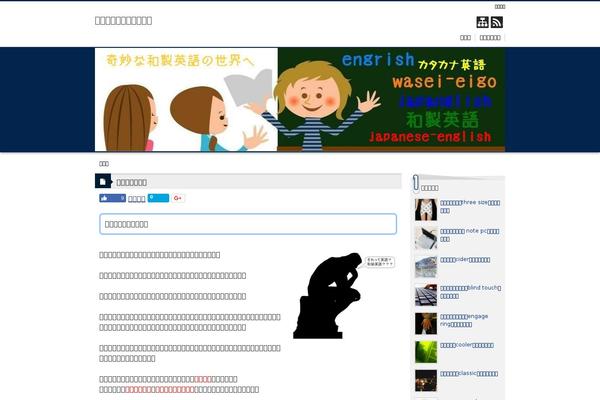
Task: Open the 'classic' article thumbnail
Action: tap(426, 380)
